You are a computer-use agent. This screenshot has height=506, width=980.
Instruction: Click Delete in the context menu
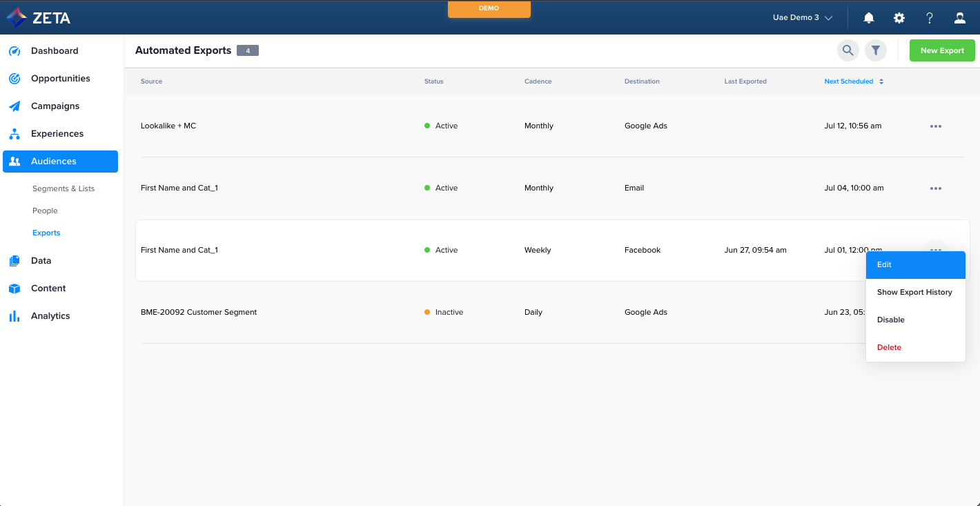[x=889, y=348]
